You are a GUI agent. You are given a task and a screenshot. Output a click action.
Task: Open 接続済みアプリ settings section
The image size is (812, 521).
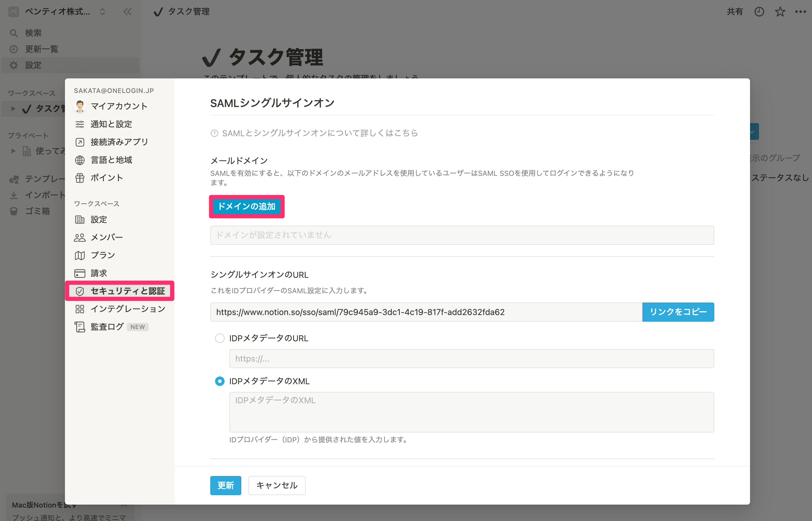click(x=120, y=142)
